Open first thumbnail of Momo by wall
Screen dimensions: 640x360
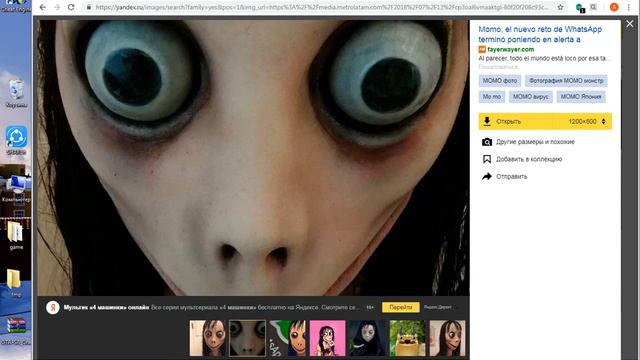click(x=207, y=338)
